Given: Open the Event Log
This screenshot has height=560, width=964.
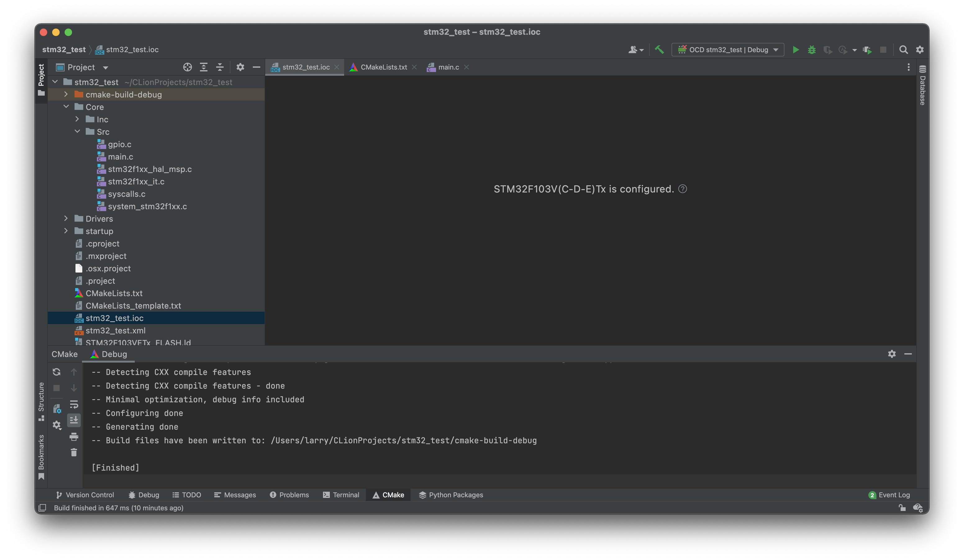Looking at the screenshot, I should pos(889,495).
